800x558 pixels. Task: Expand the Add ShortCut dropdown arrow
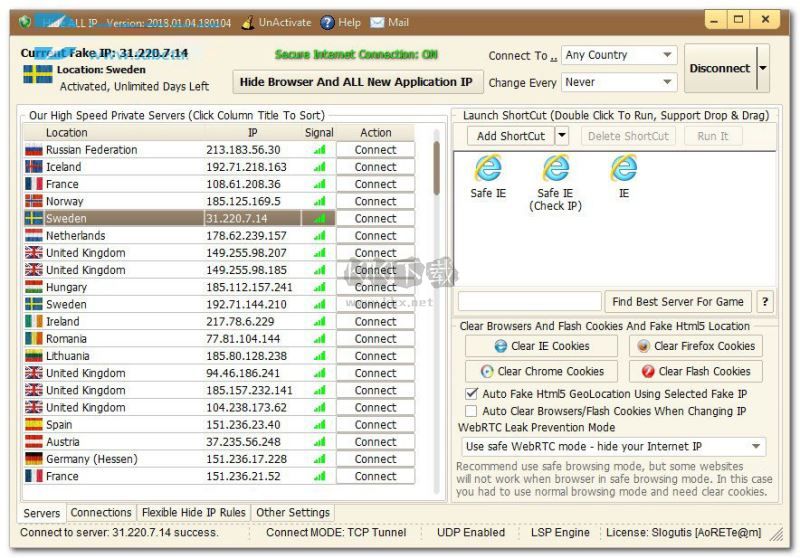(562, 136)
